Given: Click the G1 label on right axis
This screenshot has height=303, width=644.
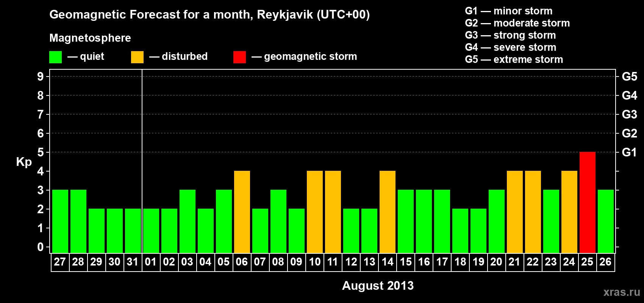Looking at the screenshot, I should point(629,152).
